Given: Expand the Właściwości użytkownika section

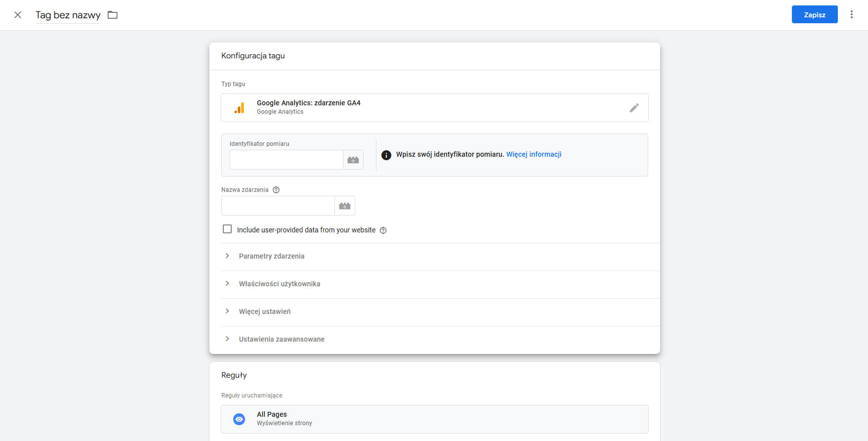Looking at the screenshot, I should click(x=441, y=284).
